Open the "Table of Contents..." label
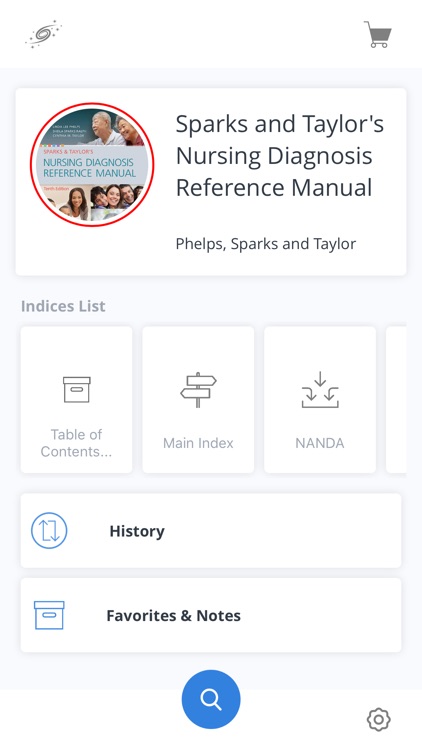 pyautogui.click(x=77, y=443)
